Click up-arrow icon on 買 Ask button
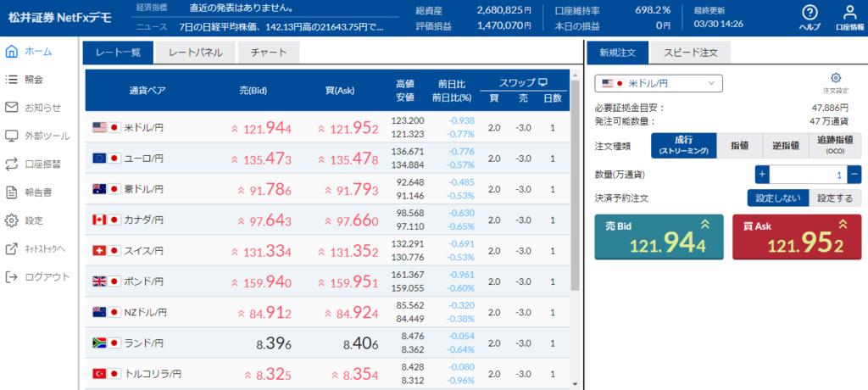The height and width of the screenshot is (390, 868). (843, 225)
